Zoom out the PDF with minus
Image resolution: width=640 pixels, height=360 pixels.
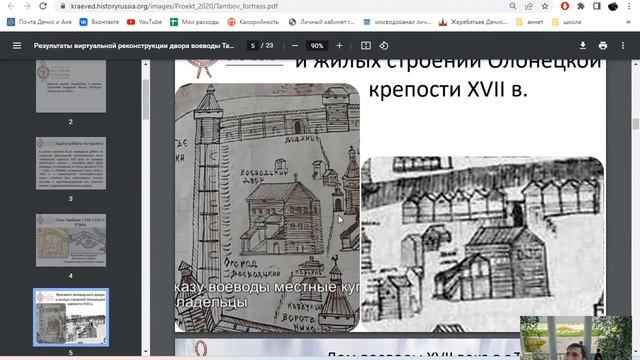coord(295,46)
